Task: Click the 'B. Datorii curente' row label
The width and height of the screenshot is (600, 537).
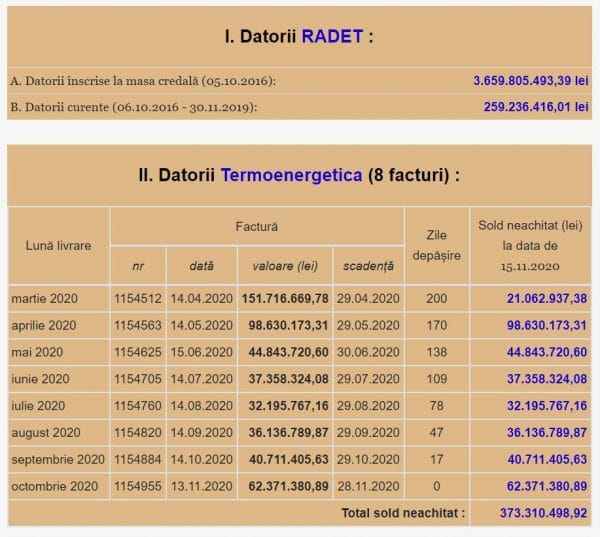Action: (x=134, y=107)
